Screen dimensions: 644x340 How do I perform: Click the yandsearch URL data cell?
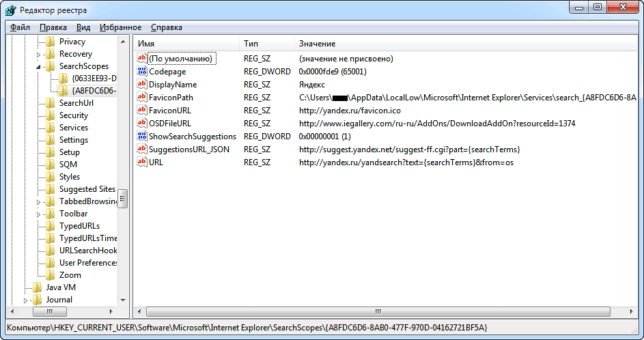406,162
